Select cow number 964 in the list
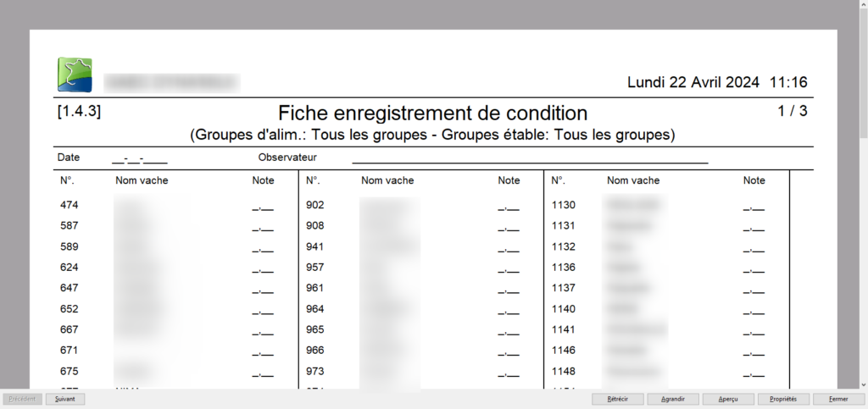Viewport: 868px width, 409px height. pos(315,309)
